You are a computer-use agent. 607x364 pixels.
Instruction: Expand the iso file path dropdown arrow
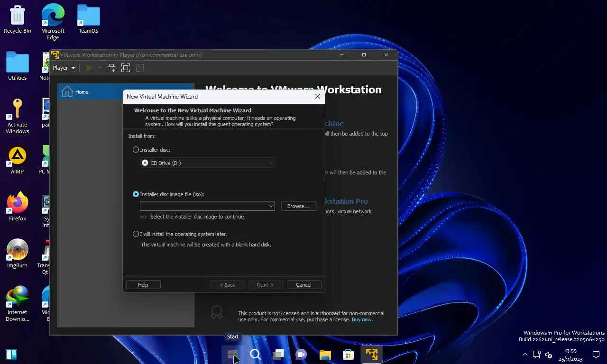click(271, 206)
